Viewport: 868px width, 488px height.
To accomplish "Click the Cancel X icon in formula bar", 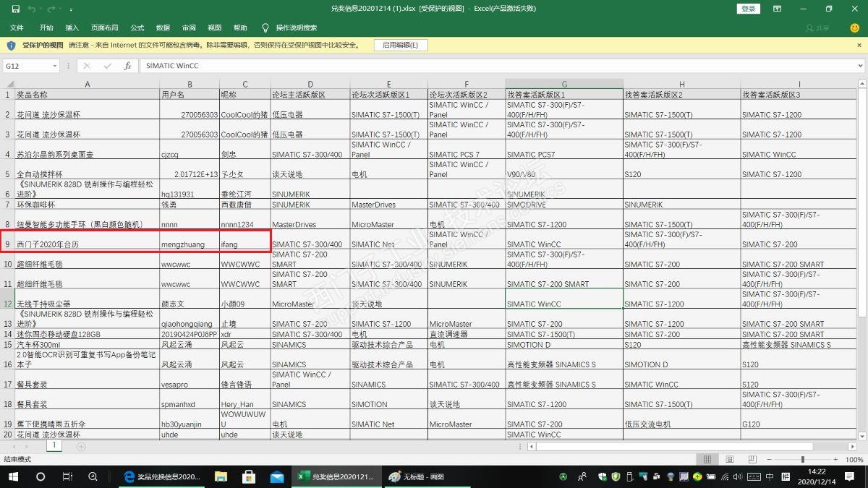I will (87, 65).
